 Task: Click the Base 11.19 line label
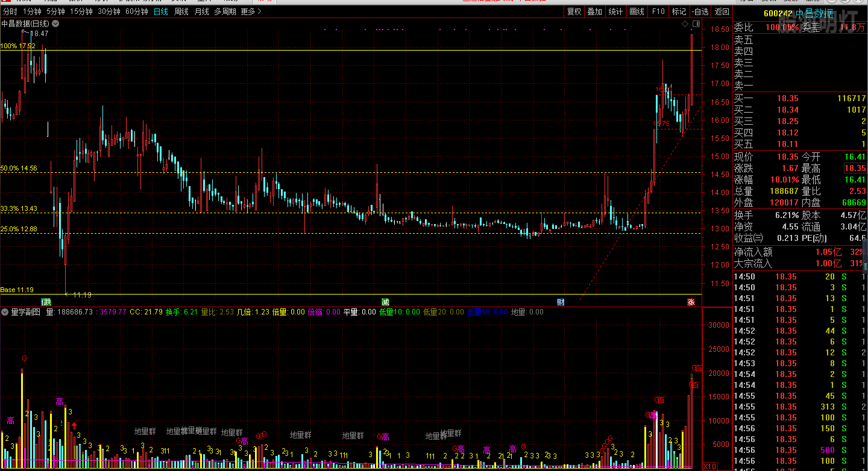point(17,290)
